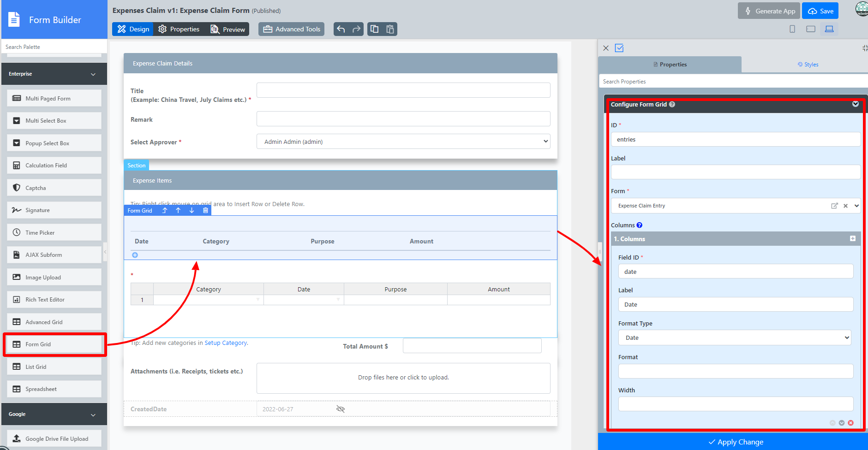868x450 pixels.
Task: Open the Preview tab
Action: pos(228,29)
